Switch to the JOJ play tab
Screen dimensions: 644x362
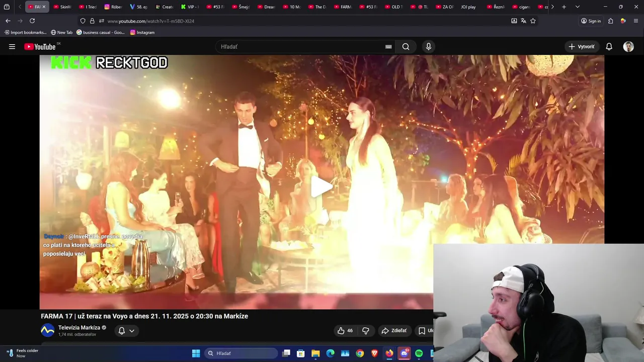point(468,7)
